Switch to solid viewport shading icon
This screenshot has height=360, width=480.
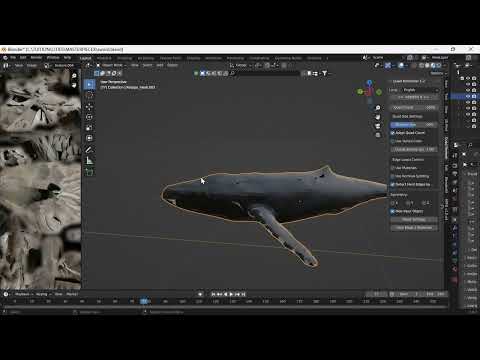pyautogui.click(x=427, y=66)
